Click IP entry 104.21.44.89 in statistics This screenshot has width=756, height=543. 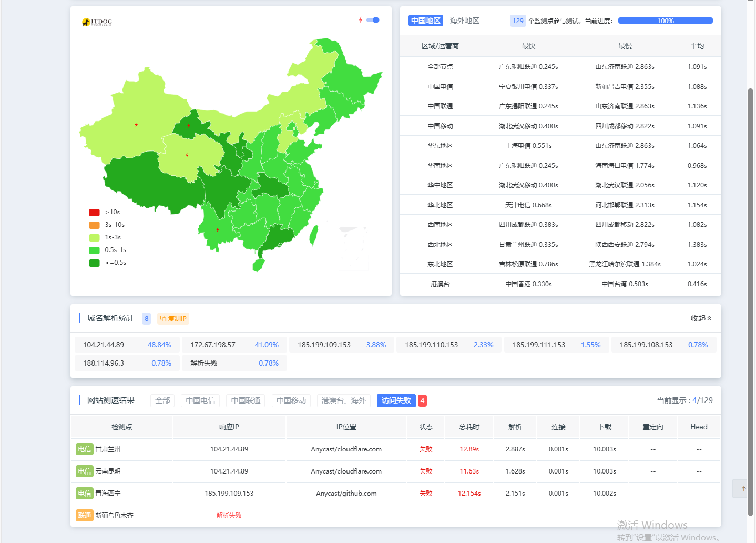tap(127, 345)
